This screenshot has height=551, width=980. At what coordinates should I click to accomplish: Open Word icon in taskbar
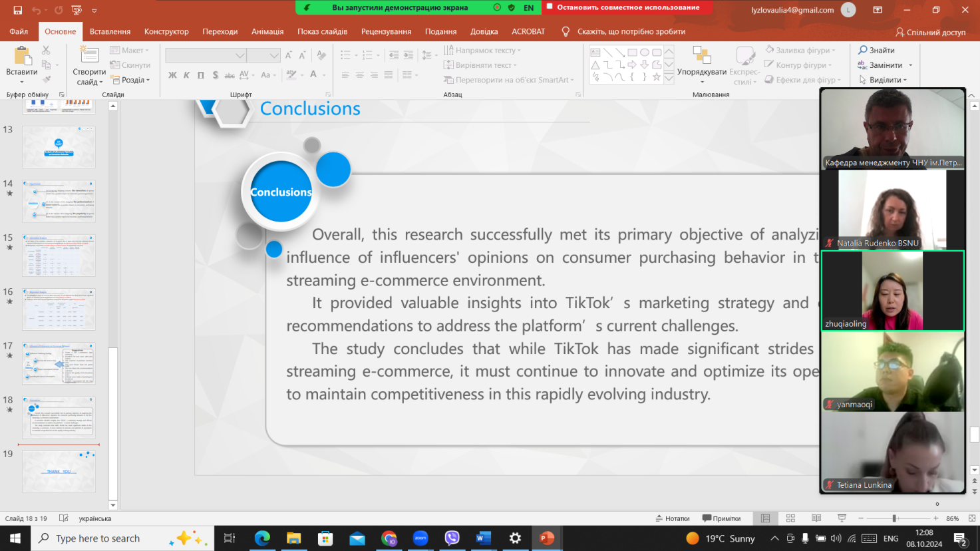click(484, 538)
